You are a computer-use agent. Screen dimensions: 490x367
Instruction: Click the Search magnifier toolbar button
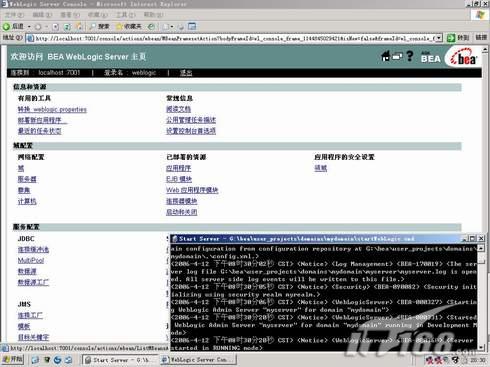click(x=99, y=26)
